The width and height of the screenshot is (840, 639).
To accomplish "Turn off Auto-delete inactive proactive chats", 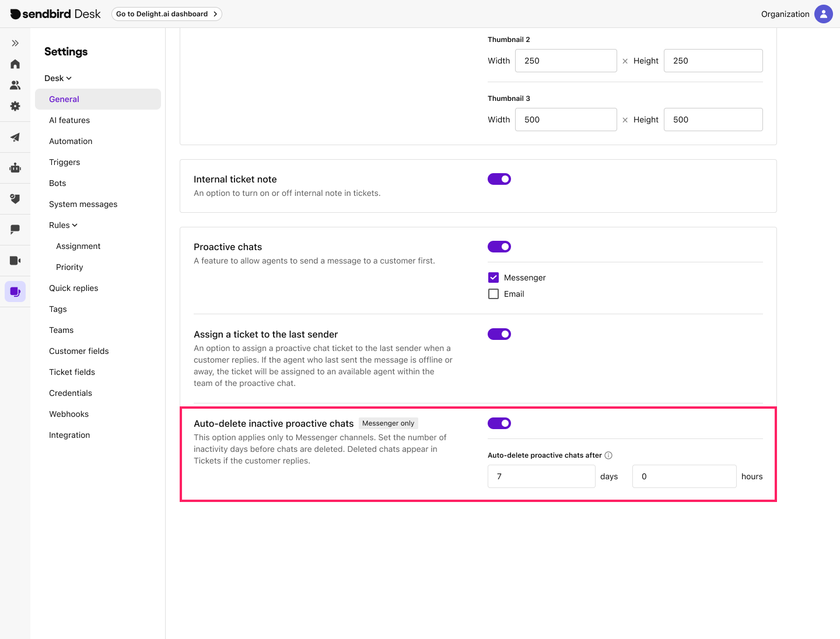I will point(499,423).
